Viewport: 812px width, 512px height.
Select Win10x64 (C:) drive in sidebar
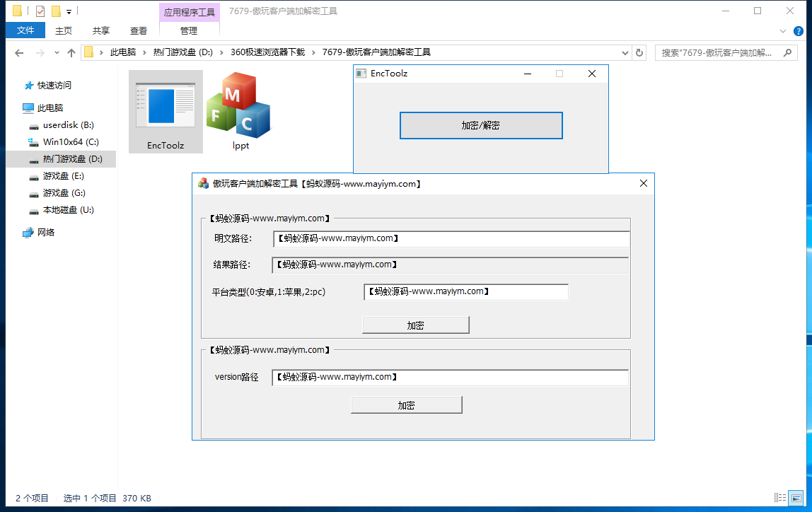70,142
